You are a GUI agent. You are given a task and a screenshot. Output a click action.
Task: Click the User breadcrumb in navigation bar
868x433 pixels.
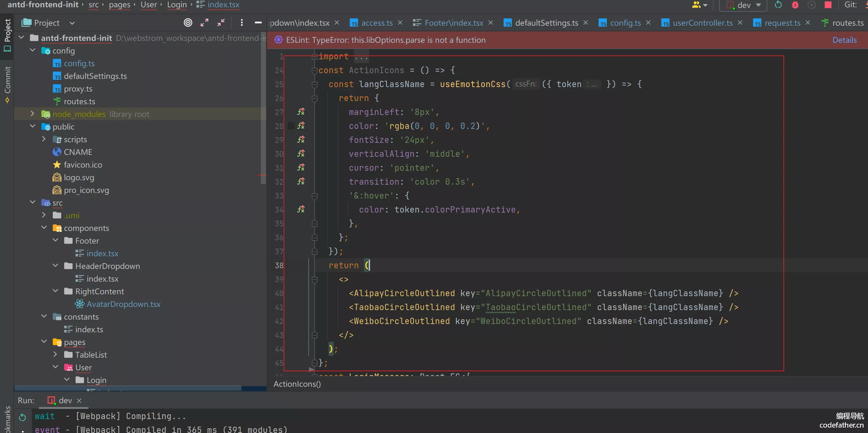tap(148, 5)
